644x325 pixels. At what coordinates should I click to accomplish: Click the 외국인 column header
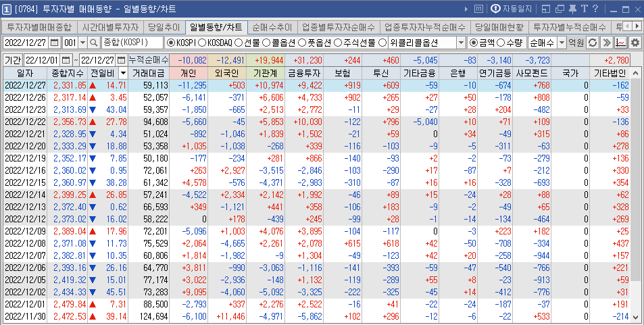tap(226, 74)
